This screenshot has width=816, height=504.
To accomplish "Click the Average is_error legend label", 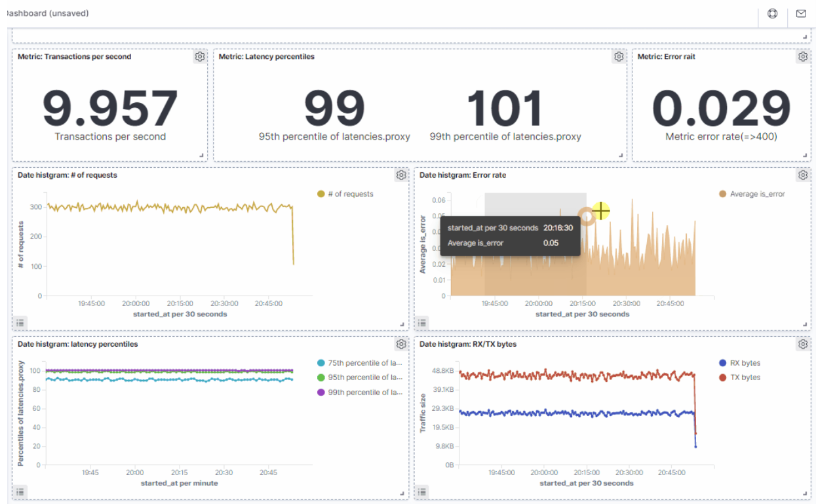I will pos(757,194).
